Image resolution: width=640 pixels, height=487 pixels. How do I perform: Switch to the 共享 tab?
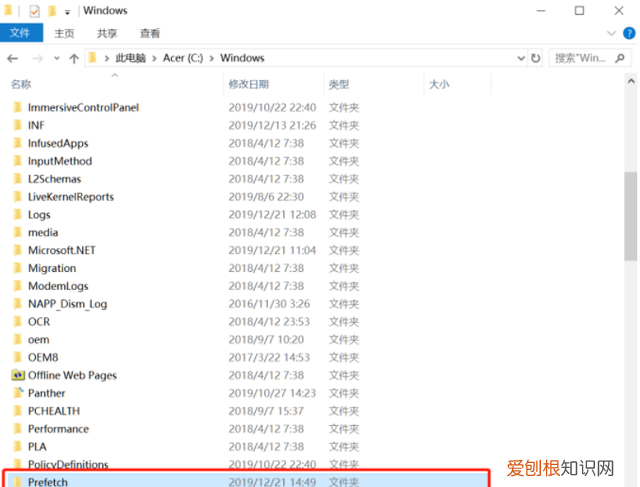click(107, 33)
